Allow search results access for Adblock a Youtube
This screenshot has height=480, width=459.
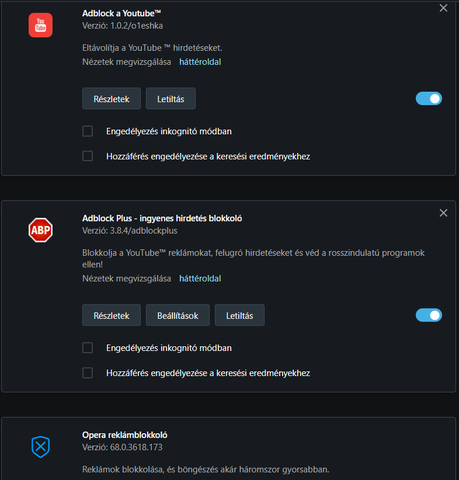click(x=88, y=156)
